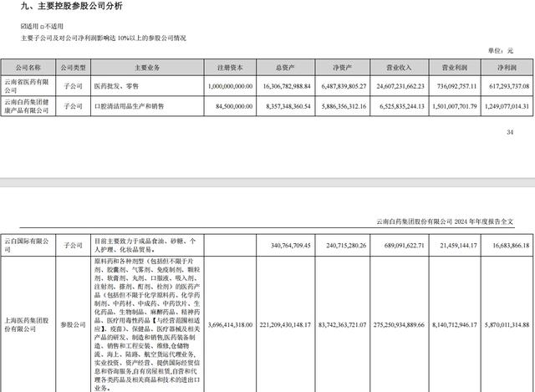Click the value 8,357,348,360.54
Viewport: 535px width, 392px height.
point(288,106)
